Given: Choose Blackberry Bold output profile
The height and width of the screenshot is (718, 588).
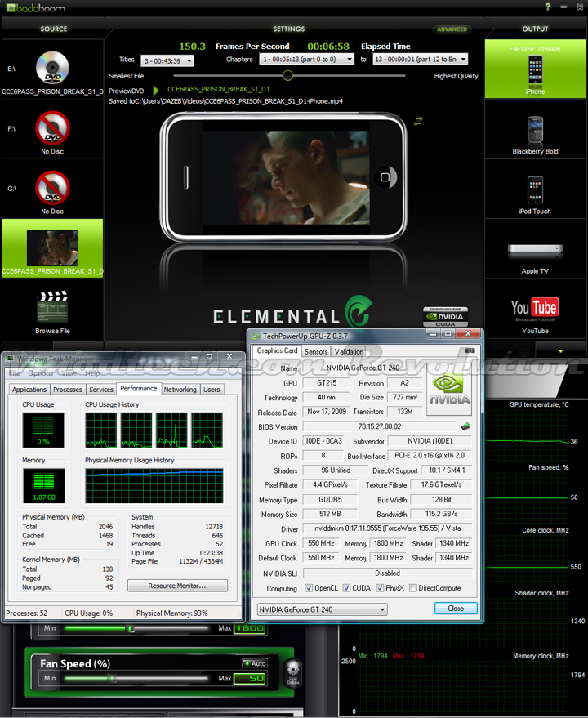Looking at the screenshot, I should point(535,129).
